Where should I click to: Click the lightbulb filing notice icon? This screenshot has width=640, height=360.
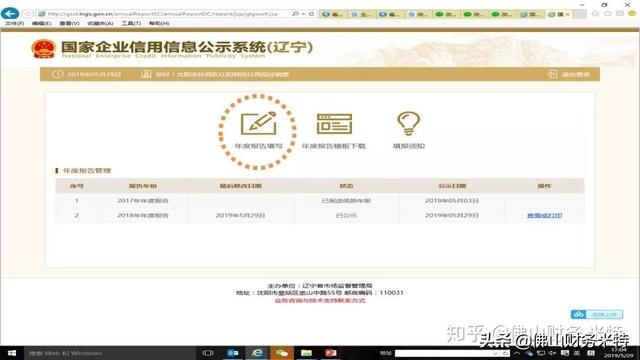(x=408, y=124)
